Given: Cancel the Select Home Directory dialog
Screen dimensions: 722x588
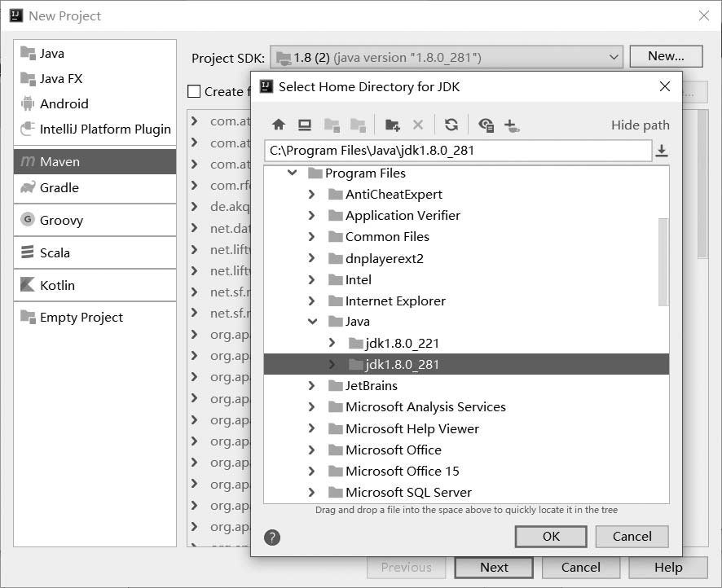Looking at the screenshot, I should (632, 537).
